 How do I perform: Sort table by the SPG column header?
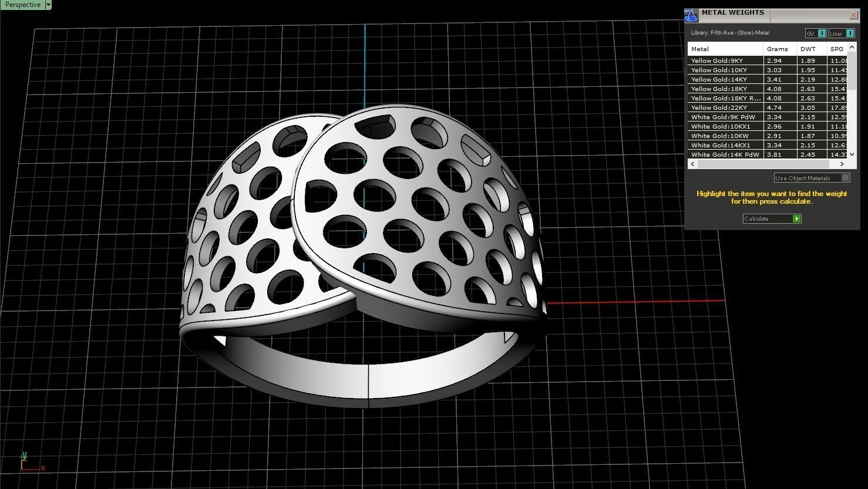[x=838, y=49]
